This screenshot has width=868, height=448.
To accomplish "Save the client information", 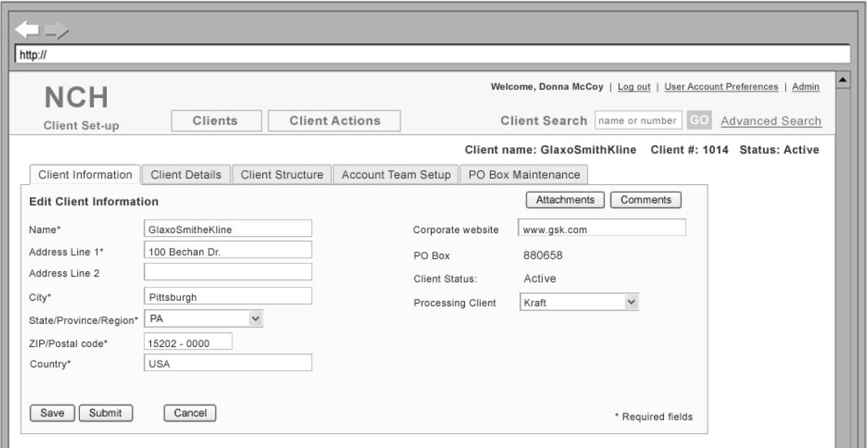I will pyautogui.click(x=52, y=413).
